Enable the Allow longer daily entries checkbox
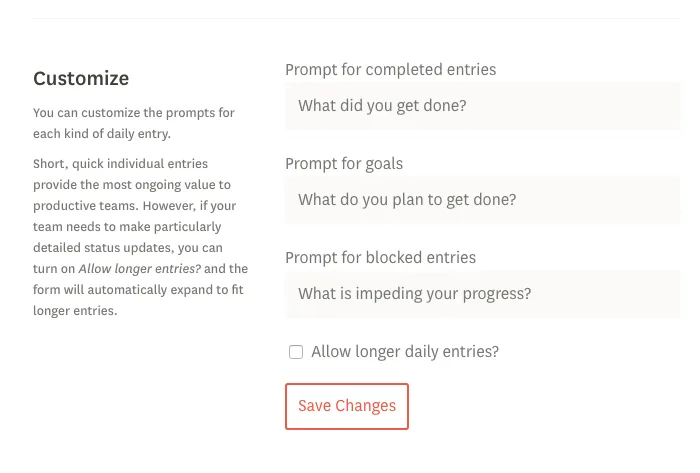The width and height of the screenshot is (700, 473). (x=296, y=352)
